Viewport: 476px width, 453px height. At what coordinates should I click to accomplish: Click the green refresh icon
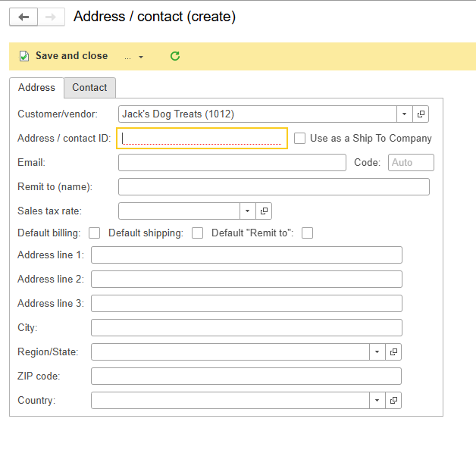click(175, 56)
